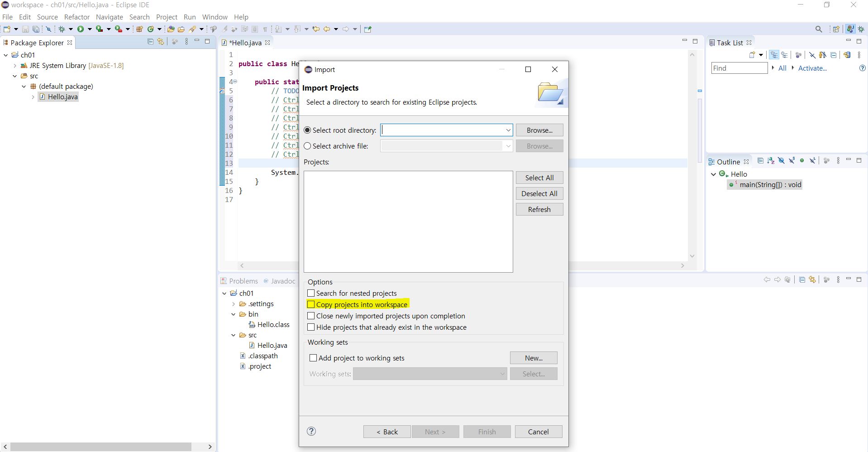Click the Back navigation yellow arrow

tap(327, 29)
